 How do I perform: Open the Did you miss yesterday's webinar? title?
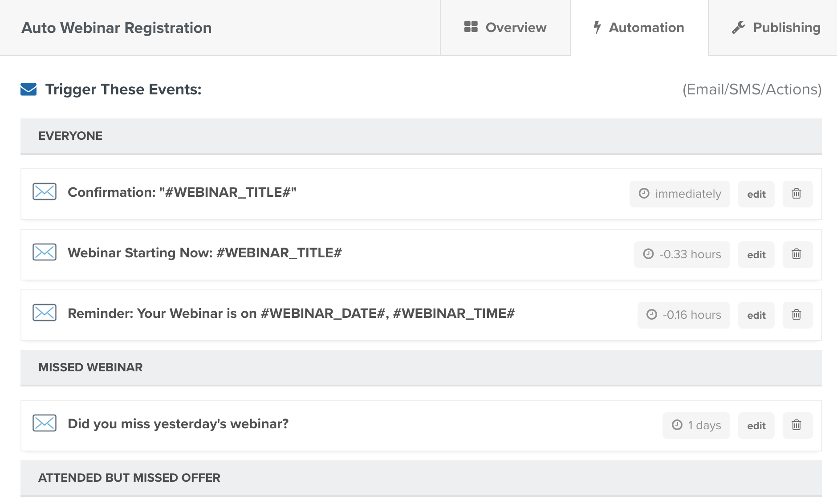(x=178, y=424)
